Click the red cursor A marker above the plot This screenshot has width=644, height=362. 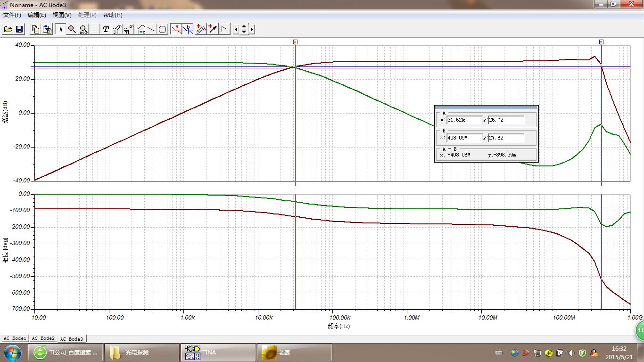pyautogui.click(x=295, y=42)
